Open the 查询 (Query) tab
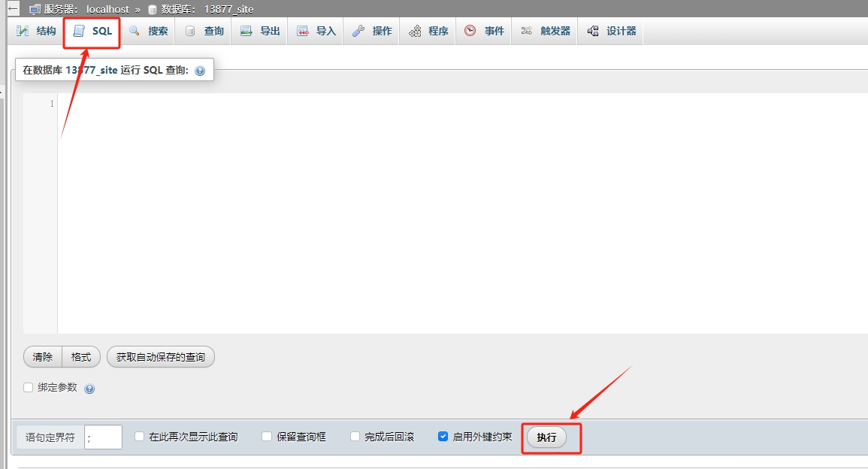The width and height of the screenshot is (868, 469). [204, 31]
